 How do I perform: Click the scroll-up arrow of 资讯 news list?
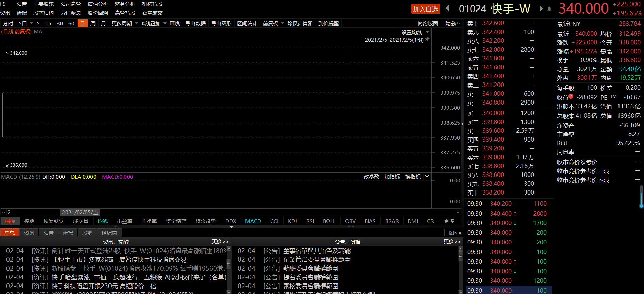tap(229, 249)
